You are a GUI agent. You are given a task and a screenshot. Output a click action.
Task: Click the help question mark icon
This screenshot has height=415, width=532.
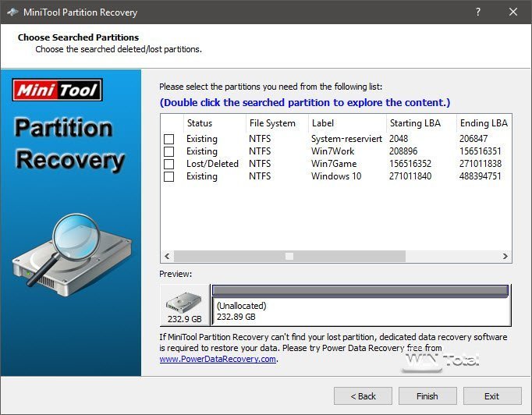[478, 12]
